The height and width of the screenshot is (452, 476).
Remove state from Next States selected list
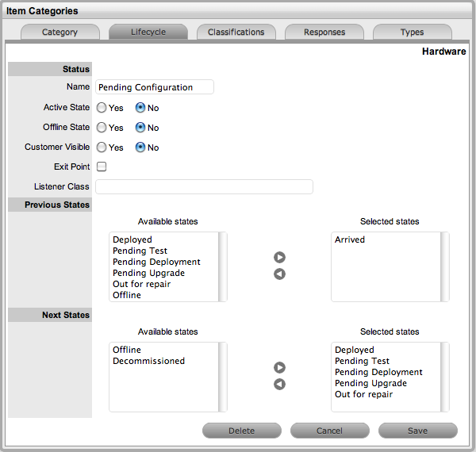click(x=279, y=384)
